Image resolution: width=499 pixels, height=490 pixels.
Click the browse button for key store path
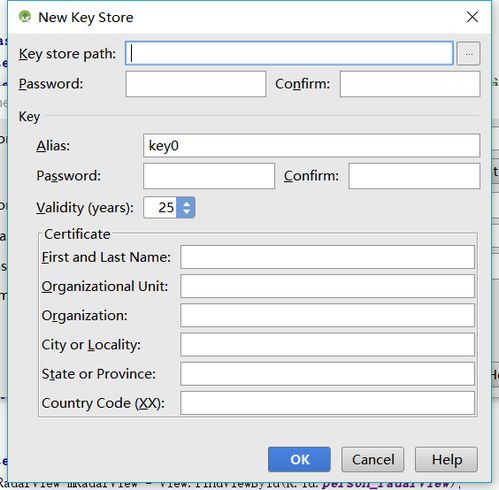coord(468,53)
